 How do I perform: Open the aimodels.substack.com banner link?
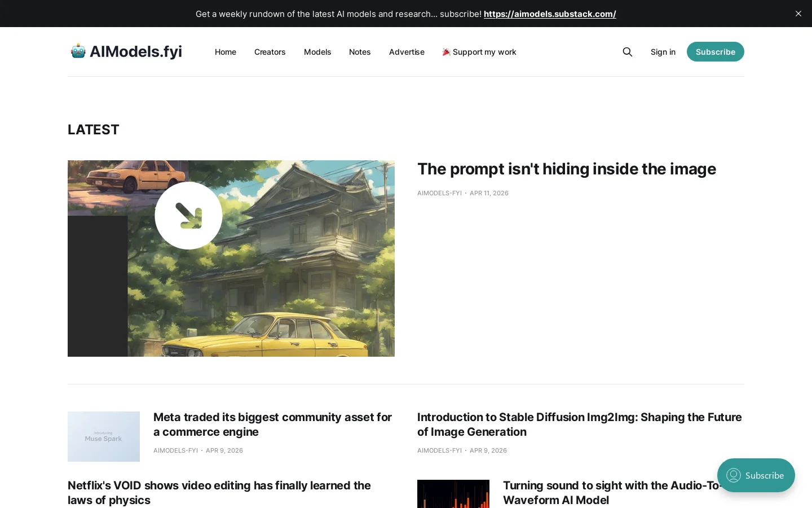(x=550, y=14)
